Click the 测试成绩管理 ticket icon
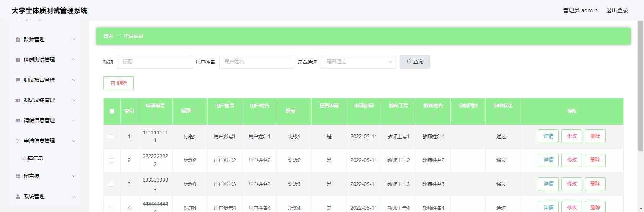Viewport: 644px width, 212px height. coord(18,100)
